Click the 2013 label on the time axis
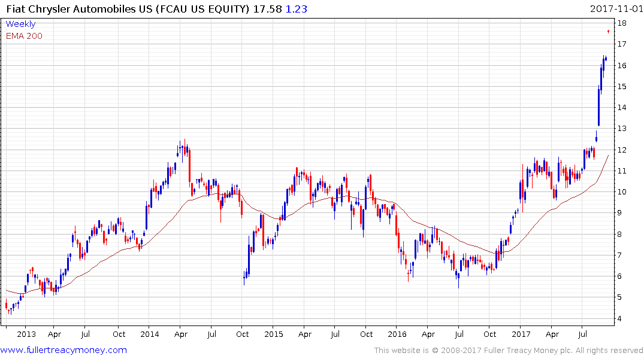 (x=26, y=334)
